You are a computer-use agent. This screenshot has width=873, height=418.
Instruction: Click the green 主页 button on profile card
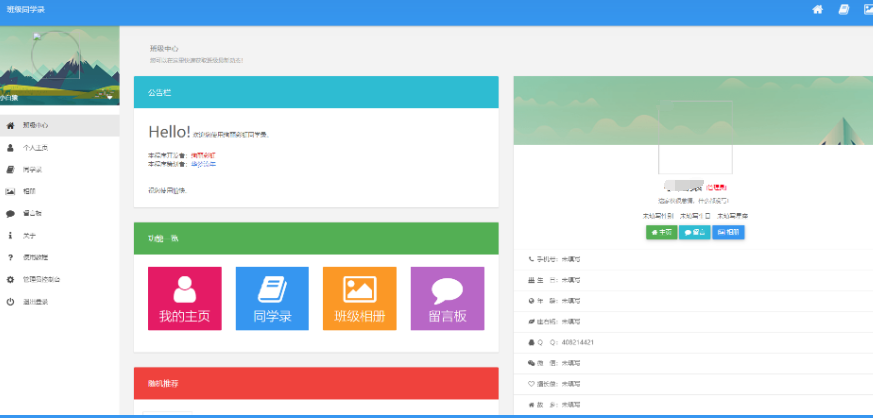tap(661, 232)
